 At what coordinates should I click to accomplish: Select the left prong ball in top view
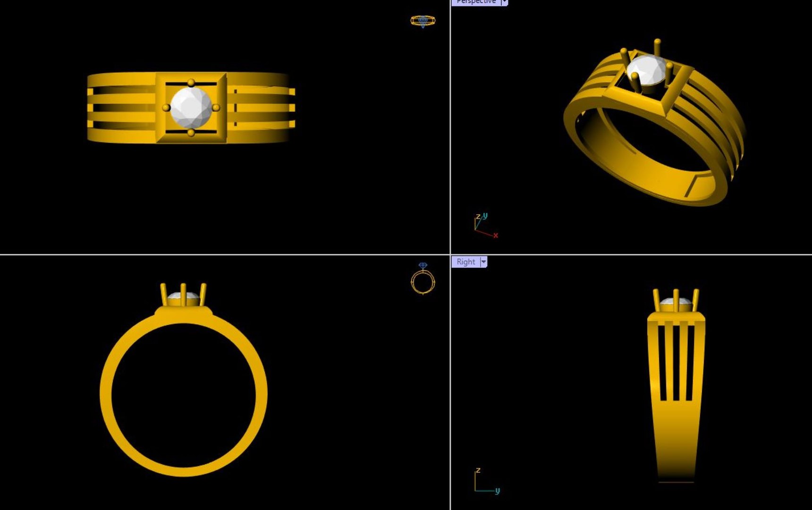pos(166,108)
